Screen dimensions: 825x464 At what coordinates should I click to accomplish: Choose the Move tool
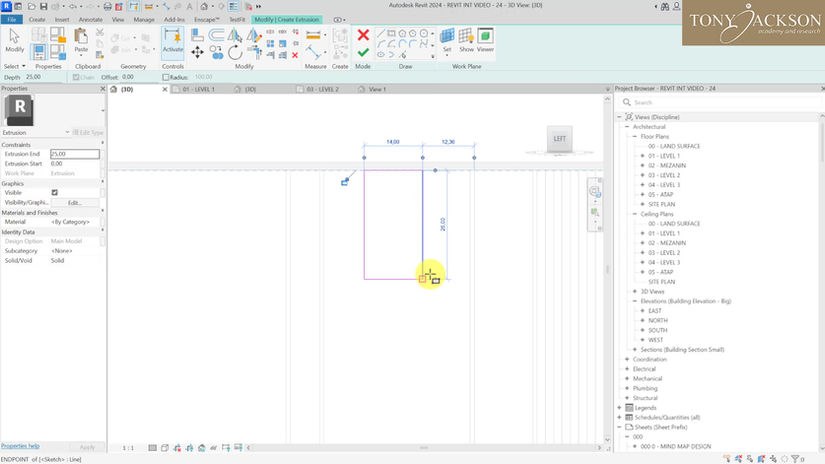tap(197, 52)
